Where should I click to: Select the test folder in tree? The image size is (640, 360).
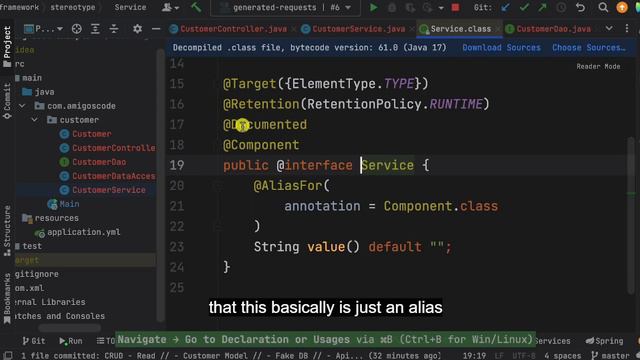pyautogui.click(x=29, y=246)
